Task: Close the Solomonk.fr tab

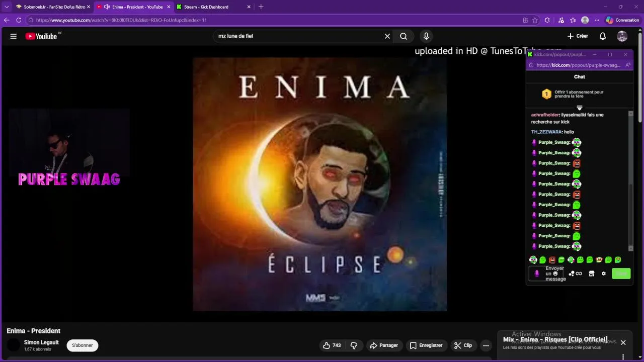Action: click(x=89, y=7)
